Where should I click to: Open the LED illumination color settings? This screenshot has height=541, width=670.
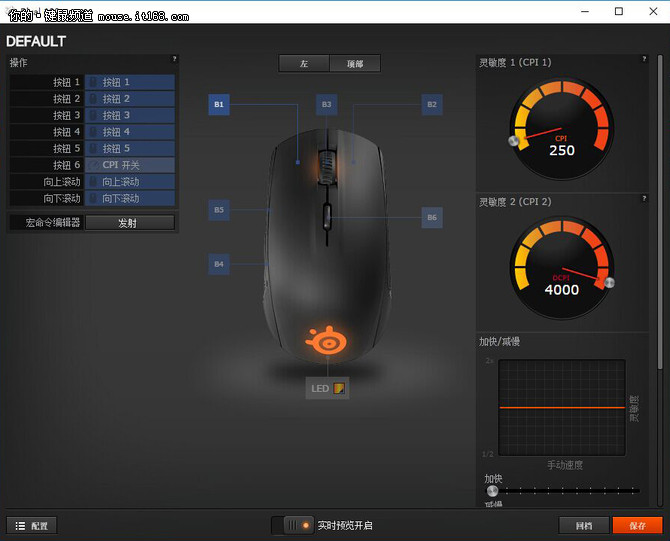327,388
